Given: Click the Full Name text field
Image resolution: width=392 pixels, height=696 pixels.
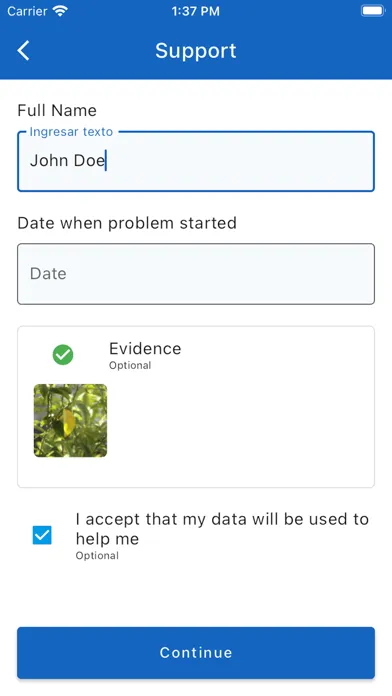Looking at the screenshot, I should pyautogui.click(x=196, y=162).
